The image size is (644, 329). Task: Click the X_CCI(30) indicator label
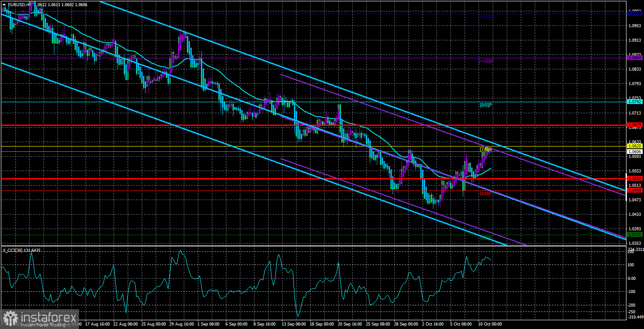22,250
